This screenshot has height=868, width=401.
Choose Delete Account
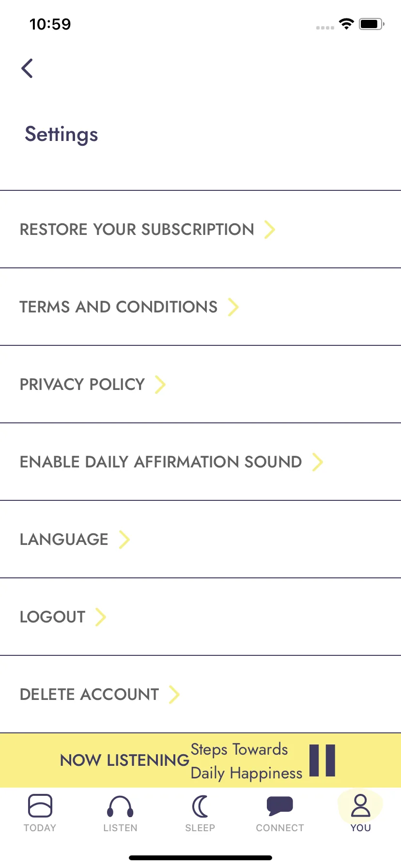pyautogui.click(x=200, y=694)
